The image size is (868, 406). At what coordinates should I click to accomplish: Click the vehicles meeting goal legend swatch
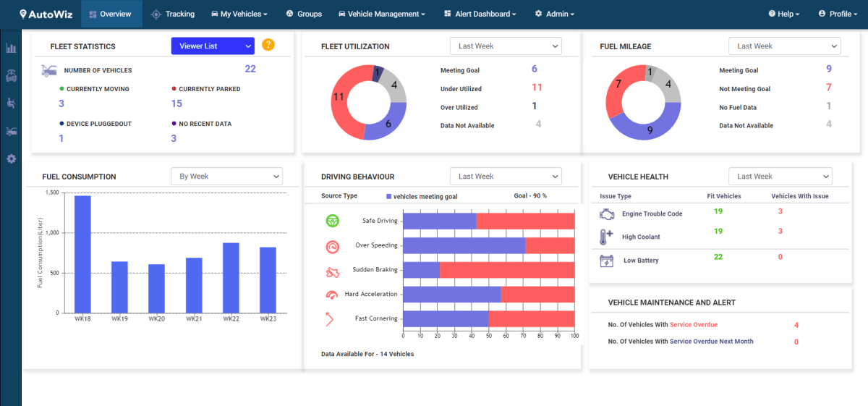[388, 196]
